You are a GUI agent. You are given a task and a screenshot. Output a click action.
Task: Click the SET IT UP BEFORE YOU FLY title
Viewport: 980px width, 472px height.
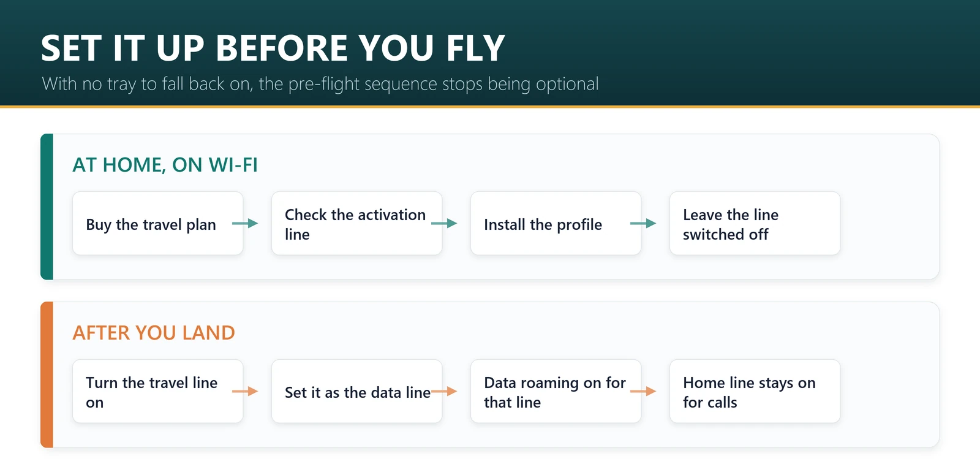pos(273,48)
